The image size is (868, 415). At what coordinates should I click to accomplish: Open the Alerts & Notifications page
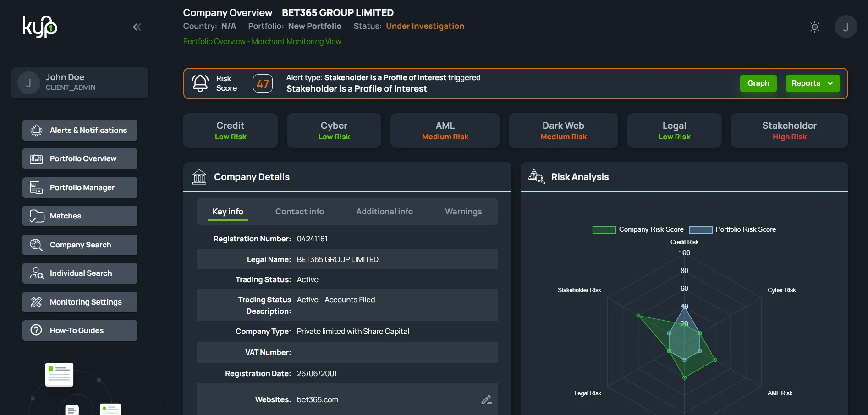(x=80, y=131)
